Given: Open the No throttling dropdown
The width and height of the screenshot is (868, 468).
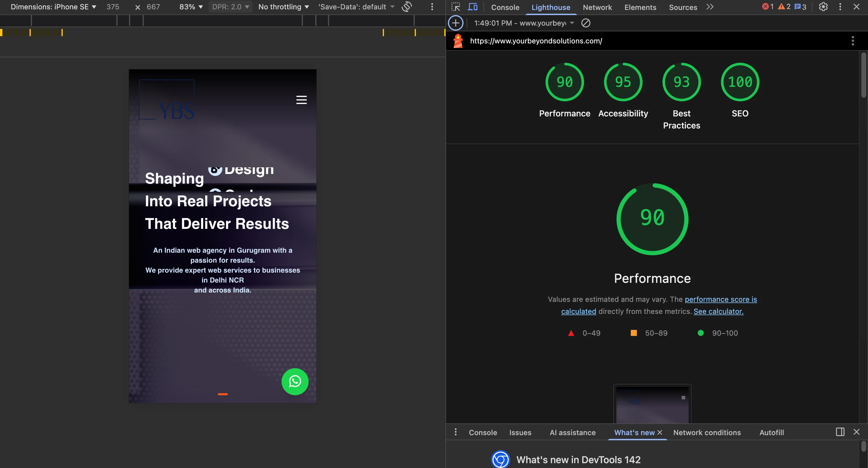Looking at the screenshot, I should click(283, 7).
